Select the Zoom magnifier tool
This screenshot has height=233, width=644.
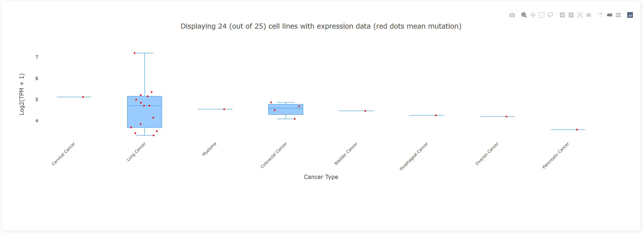[524, 15]
